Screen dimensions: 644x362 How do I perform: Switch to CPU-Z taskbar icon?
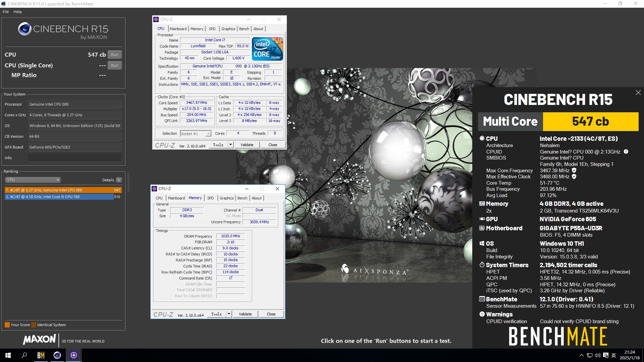pos(73,355)
